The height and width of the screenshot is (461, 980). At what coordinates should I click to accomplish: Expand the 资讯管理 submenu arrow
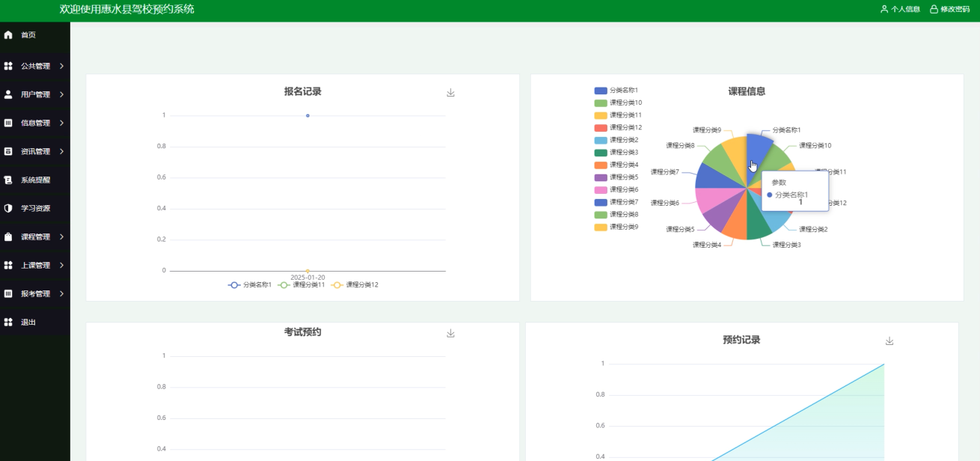[x=61, y=151]
